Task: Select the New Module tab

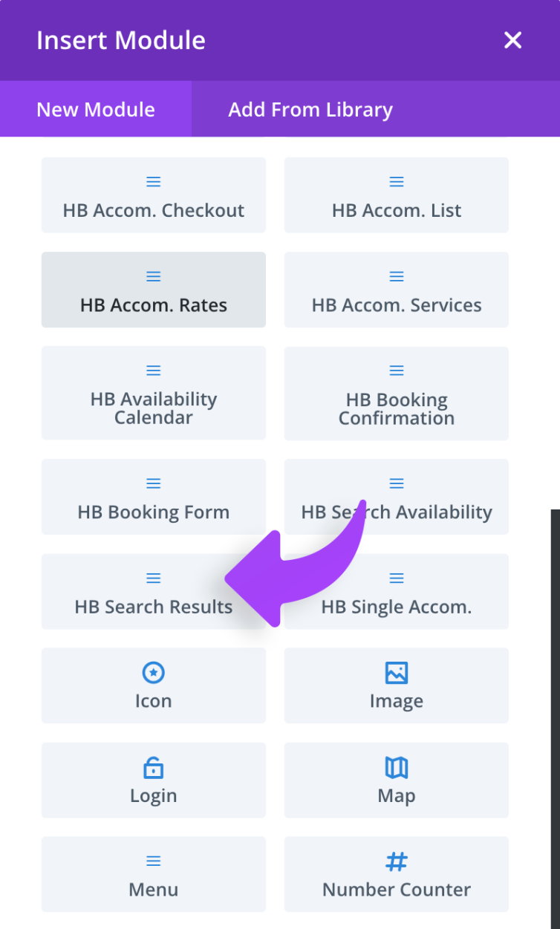Action: (x=95, y=109)
